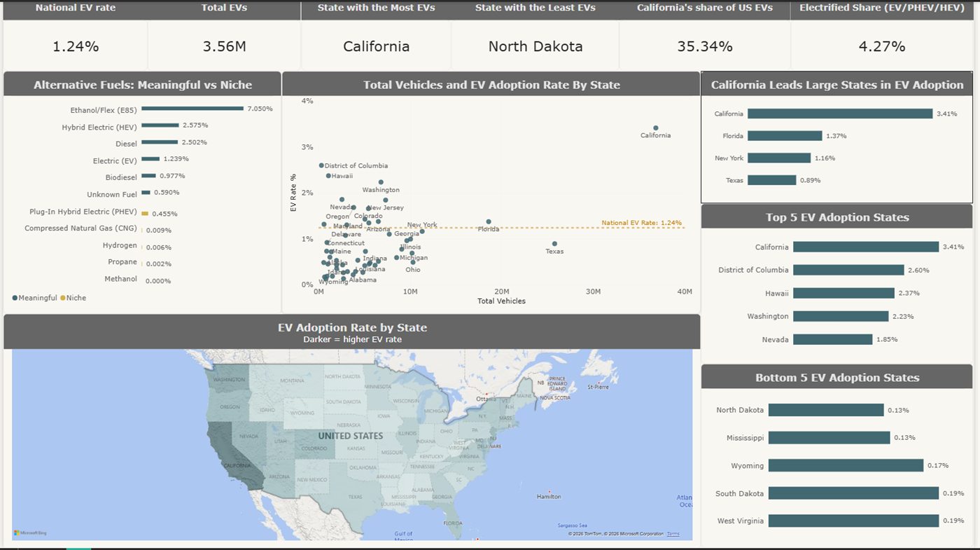Select Nevada bar in Top 5 chart

click(x=832, y=339)
